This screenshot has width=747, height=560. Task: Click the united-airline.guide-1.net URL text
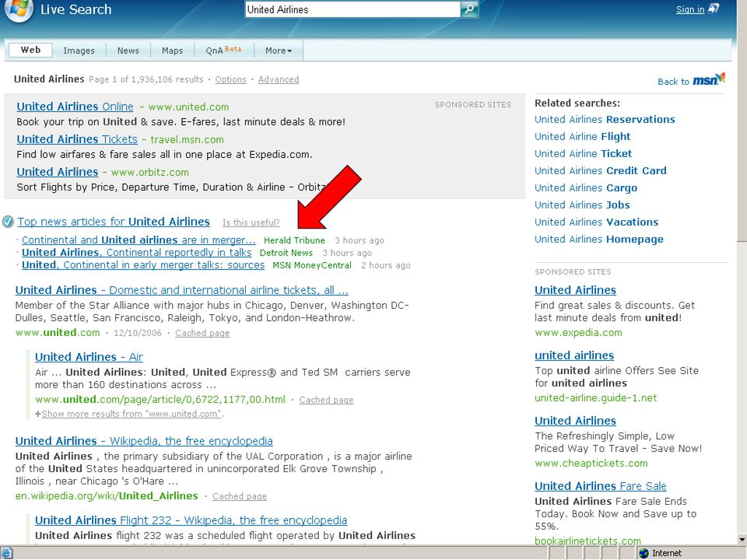595,397
